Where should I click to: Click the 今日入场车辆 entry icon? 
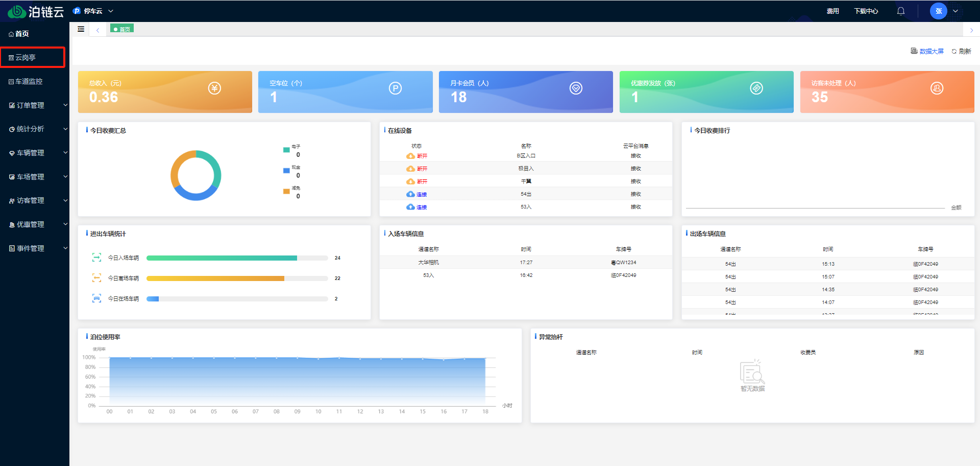[96, 258]
